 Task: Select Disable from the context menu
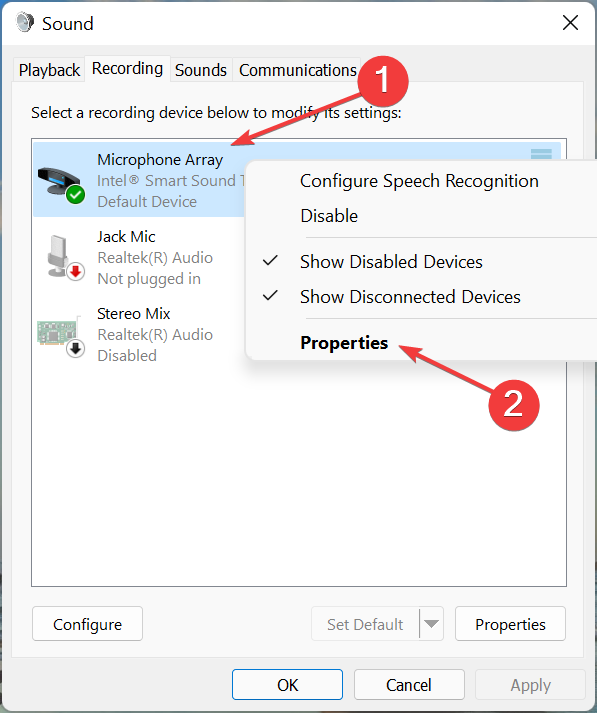(329, 216)
